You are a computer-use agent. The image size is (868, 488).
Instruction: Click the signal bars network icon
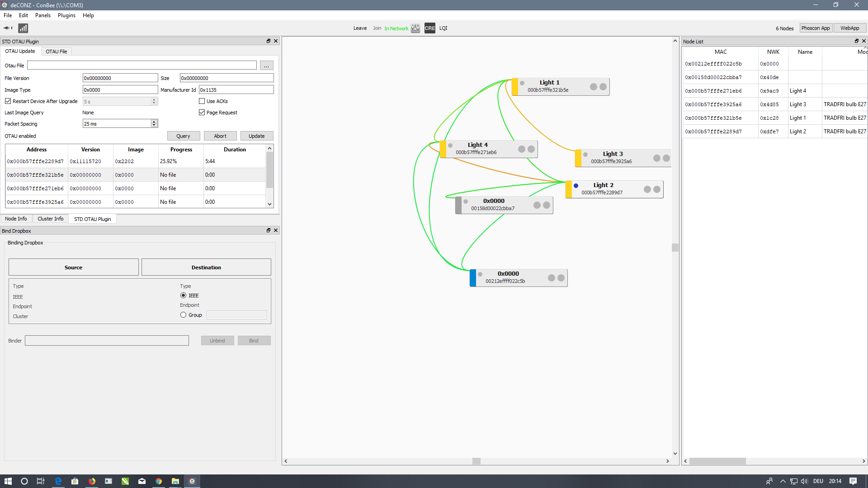[23, 28]
